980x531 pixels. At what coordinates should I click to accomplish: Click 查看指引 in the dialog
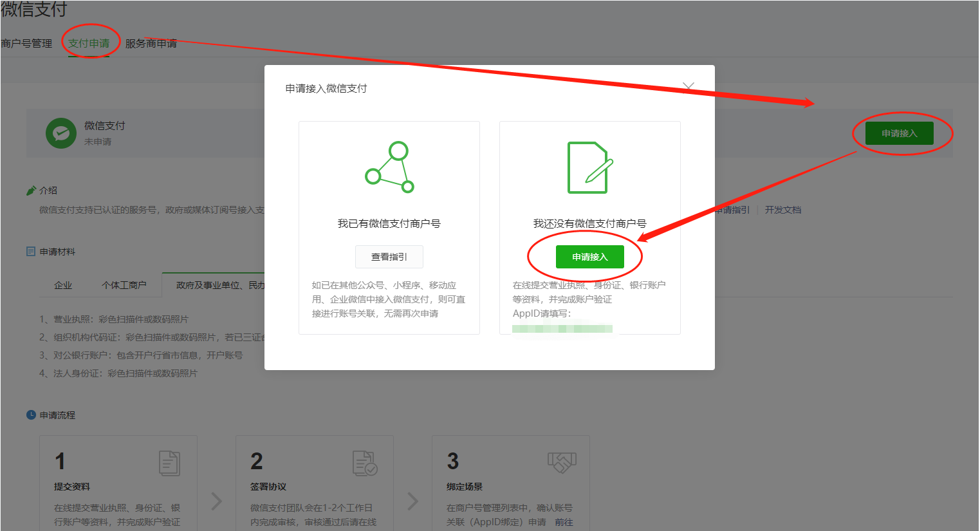[x=389, y=257]
